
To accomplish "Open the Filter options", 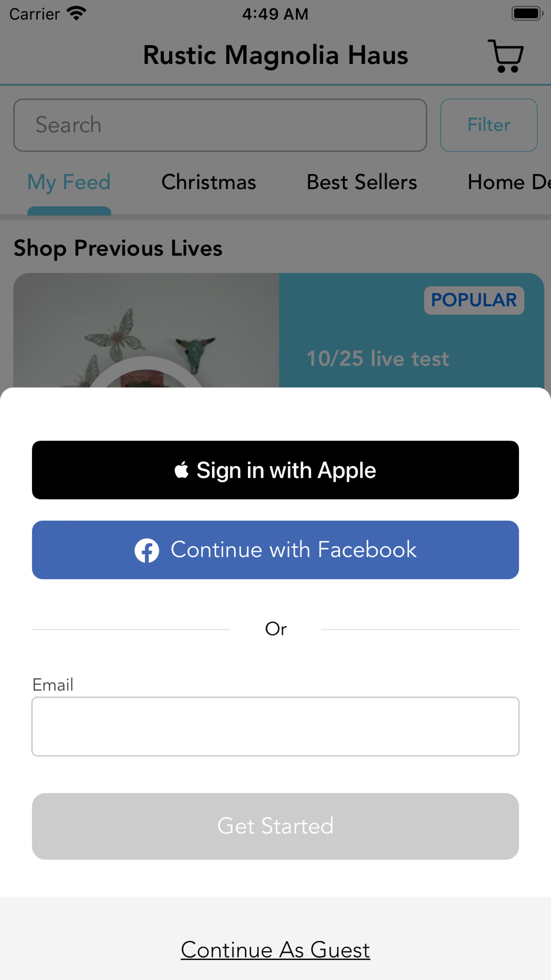I will point(489,125).
